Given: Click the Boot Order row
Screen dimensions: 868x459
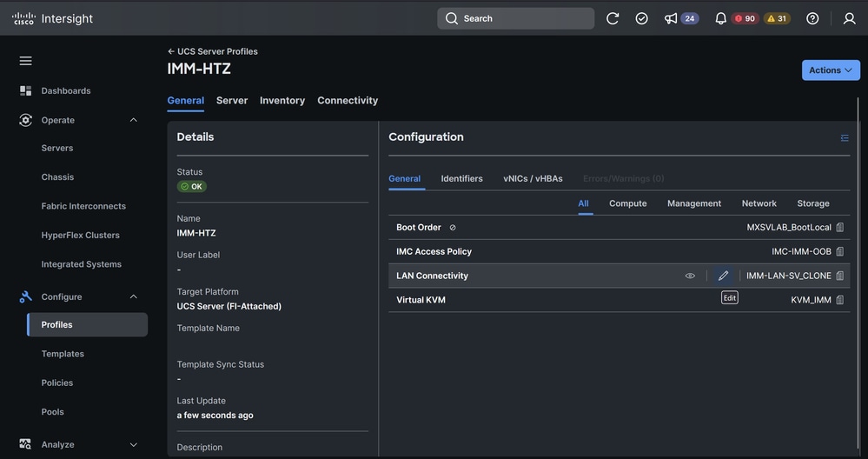Looking at the screenshot, I should (x=619, y=228).
